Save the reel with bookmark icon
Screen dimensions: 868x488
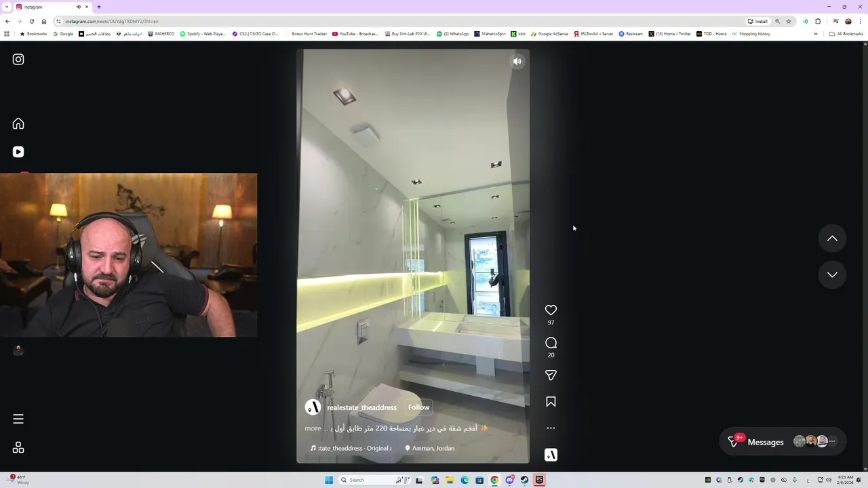click(551, 402)
